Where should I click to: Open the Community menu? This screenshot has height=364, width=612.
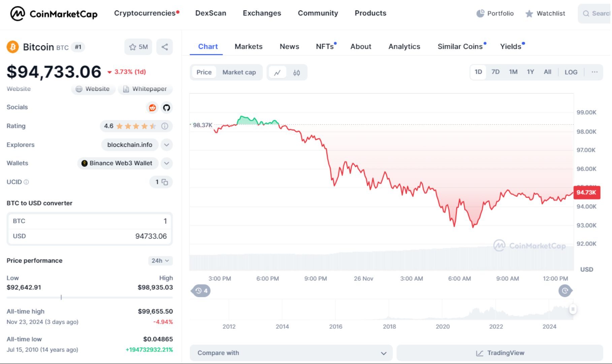[x=318, y=13]
